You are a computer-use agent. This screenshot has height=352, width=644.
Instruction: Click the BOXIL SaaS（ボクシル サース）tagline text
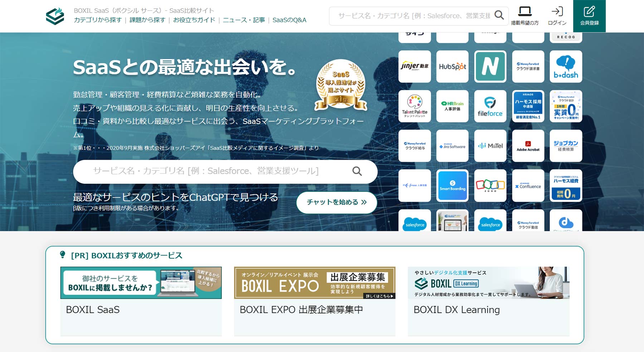pos(144,11)
